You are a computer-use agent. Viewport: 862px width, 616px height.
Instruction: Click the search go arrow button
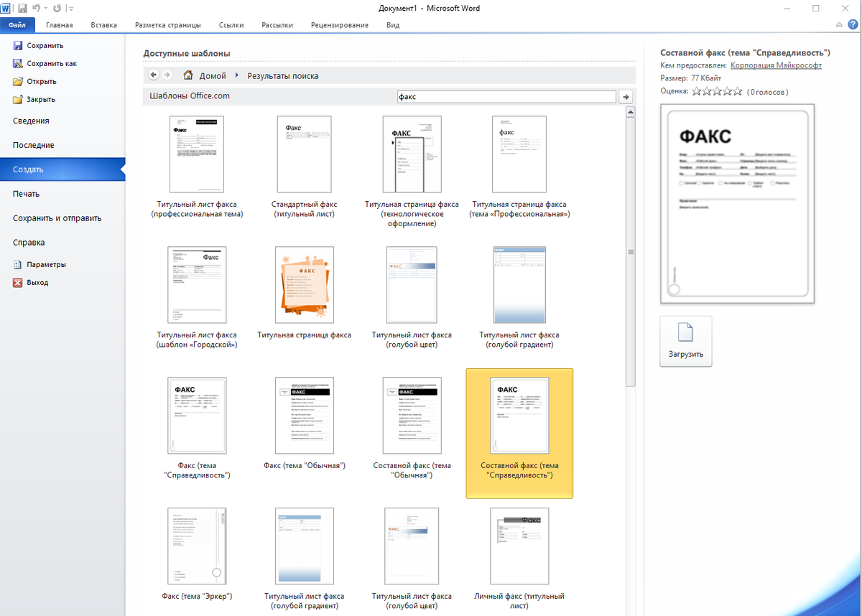click(626, 96)
